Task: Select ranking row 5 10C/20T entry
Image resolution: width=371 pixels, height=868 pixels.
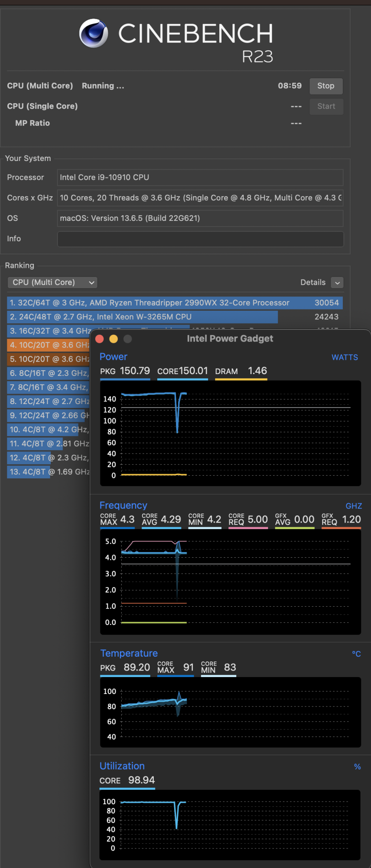Action: [48, 359]
